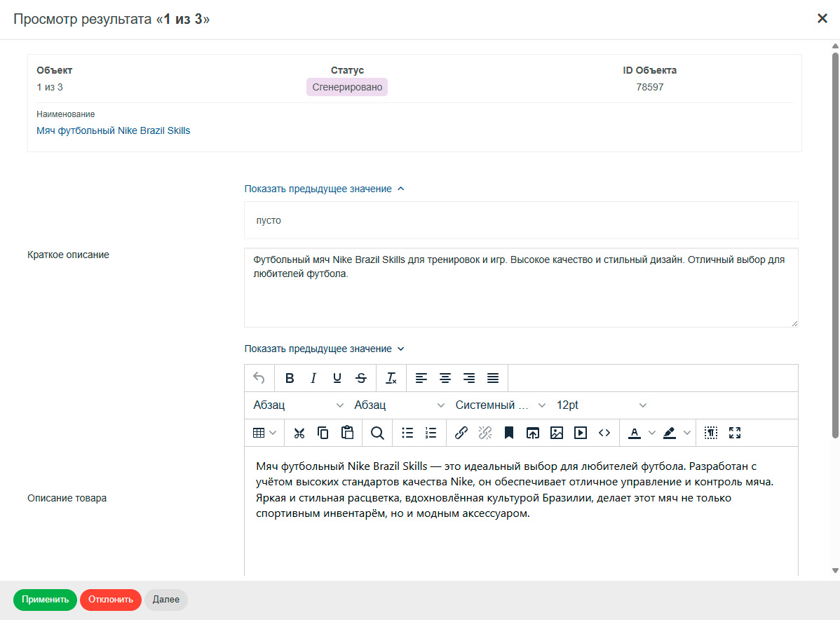This screenshot has height=620, width=840.
Task: Click the Сгенерировано status badge
Action: (347, 87)
